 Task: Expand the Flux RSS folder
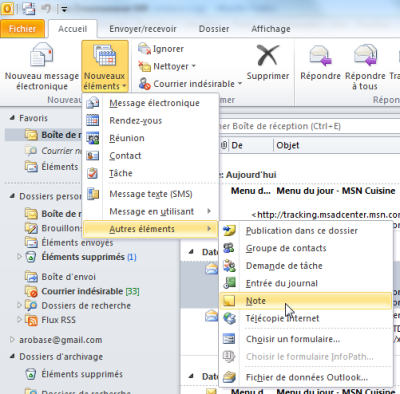tap(19, 320)
